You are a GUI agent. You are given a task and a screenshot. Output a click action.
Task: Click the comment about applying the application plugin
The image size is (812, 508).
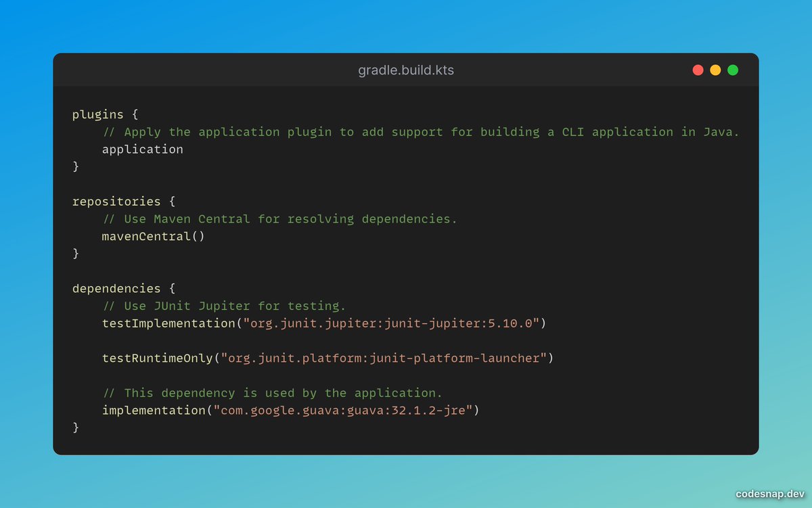[421, 132]
